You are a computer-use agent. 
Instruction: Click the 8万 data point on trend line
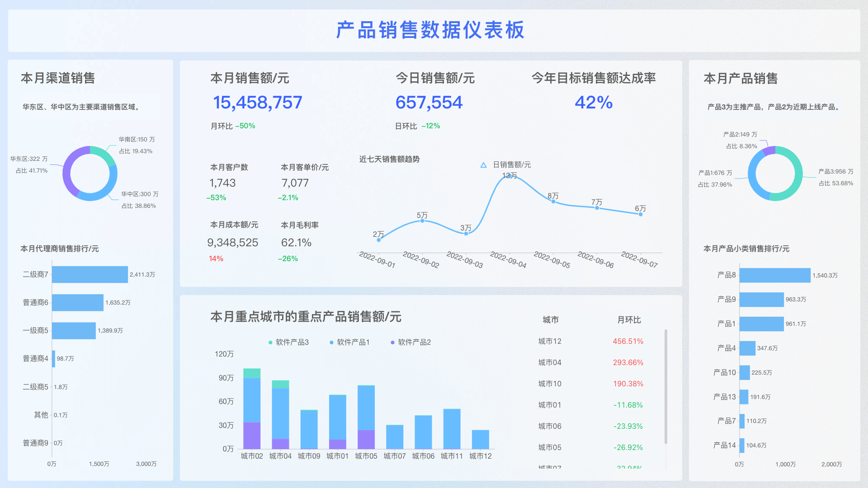[x=553, y=202]
